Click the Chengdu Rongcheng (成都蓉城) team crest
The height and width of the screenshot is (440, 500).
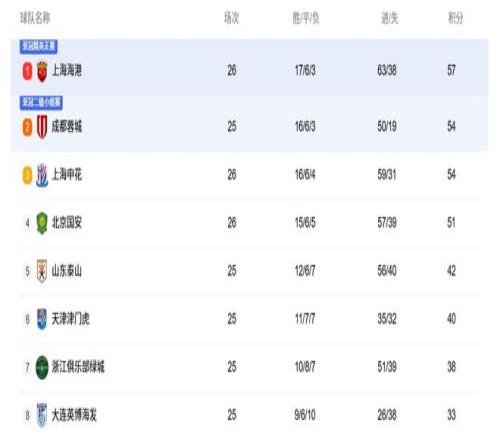point(42,127)
